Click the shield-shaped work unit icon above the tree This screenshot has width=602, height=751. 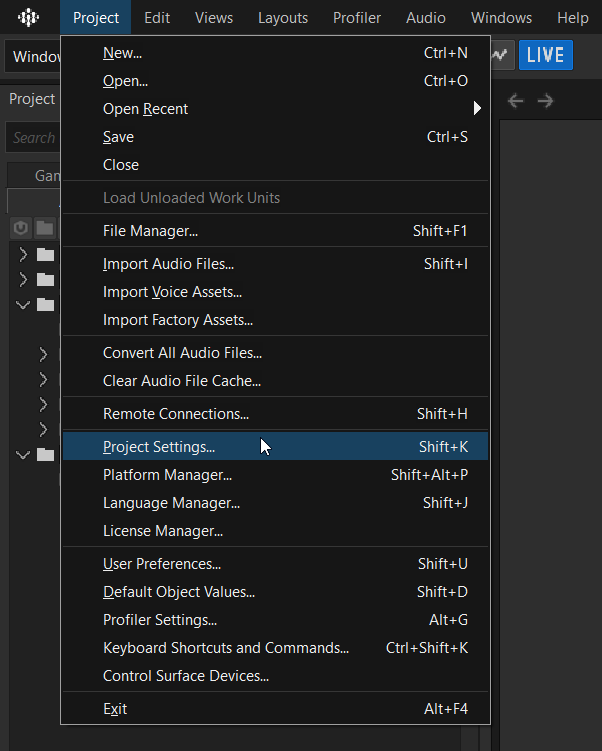[x=21, y=228]
